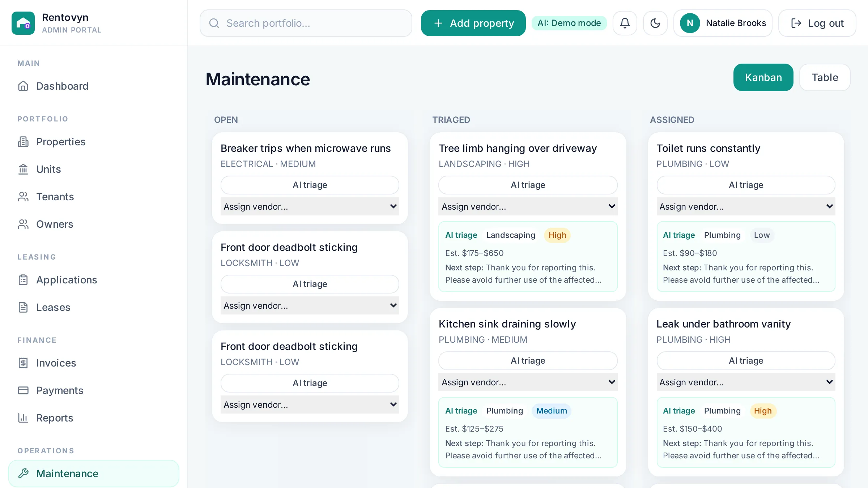Run AI triage on Tree limb card
Image resolution: width=868 pixels, height=488 pixels.
click(x=528, y=185)
